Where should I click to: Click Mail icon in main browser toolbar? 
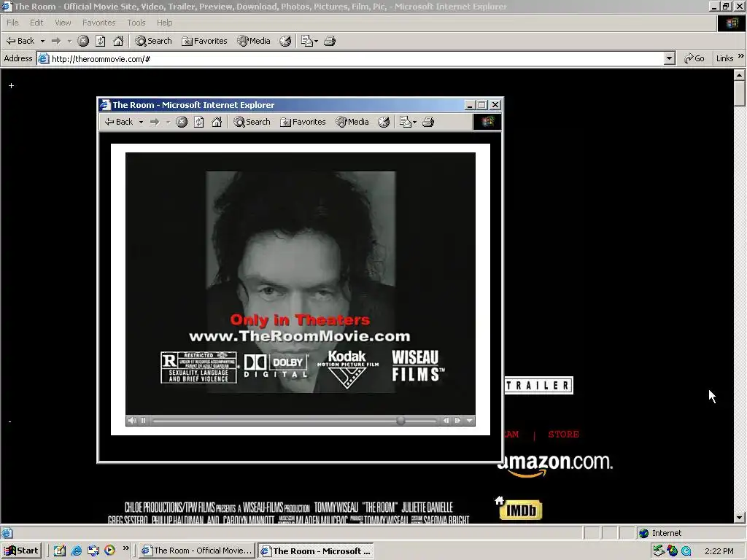(x=307, y=41)
